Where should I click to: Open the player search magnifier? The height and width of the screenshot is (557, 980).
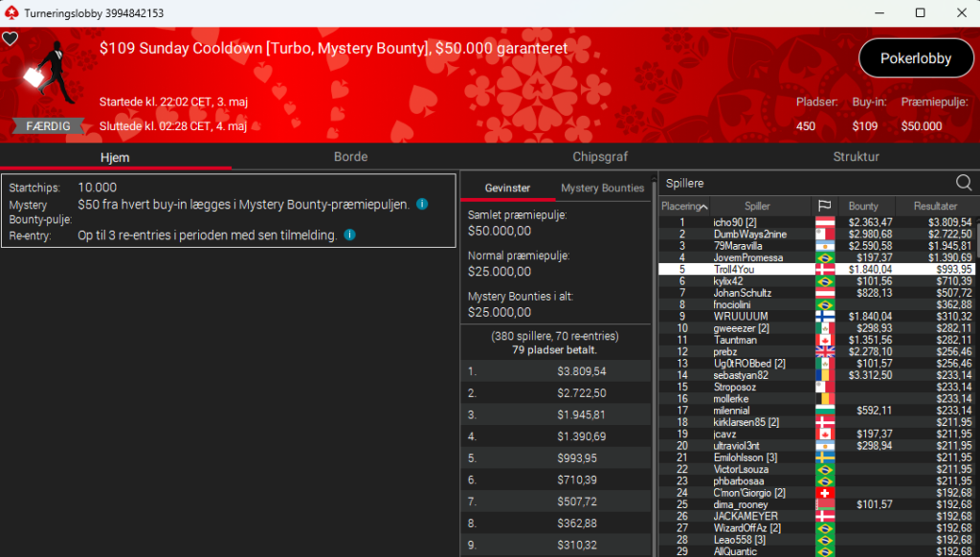point(963,183)
